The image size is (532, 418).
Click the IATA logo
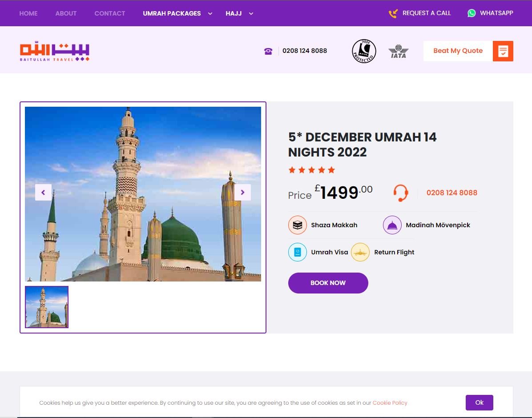click(398, 51)
